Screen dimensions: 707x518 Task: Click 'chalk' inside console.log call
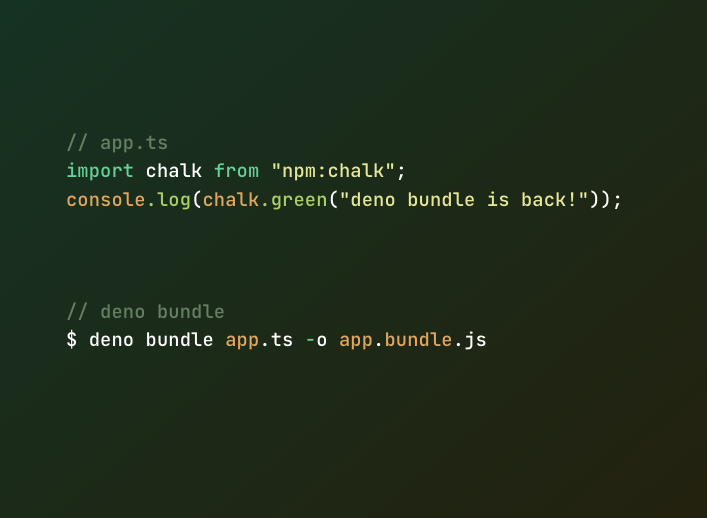(231, 200)
